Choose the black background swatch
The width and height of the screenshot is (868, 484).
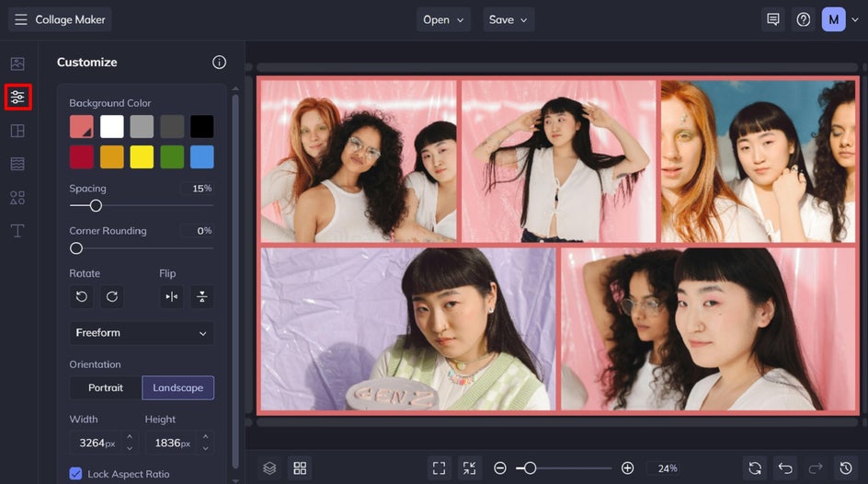click(202, 126)
